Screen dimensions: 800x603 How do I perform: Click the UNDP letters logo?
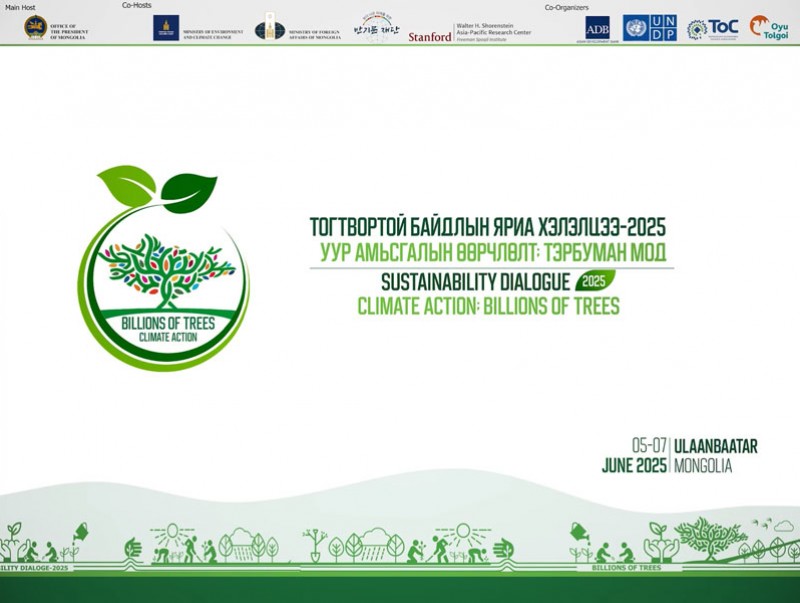coord(663,28)
